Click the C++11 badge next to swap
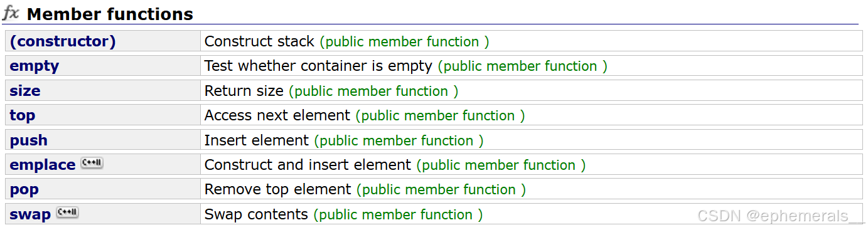The width and height of the screenshot is (868, 230). (67, 213)
